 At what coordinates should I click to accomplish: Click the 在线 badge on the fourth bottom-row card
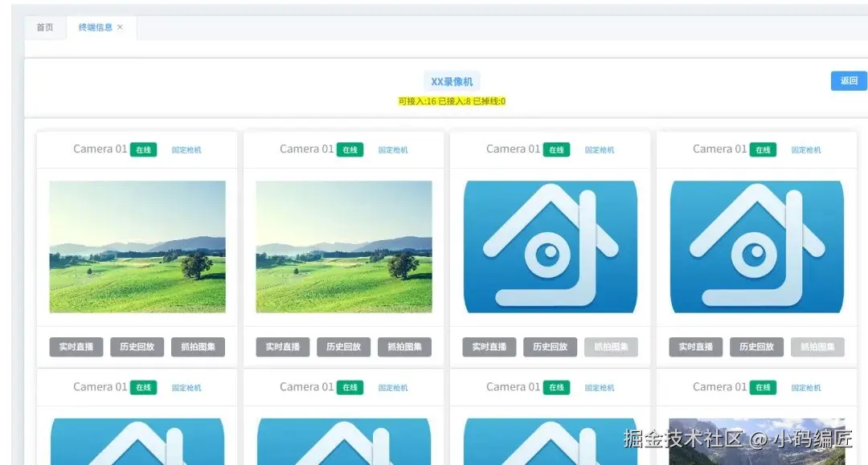(763, 388)
